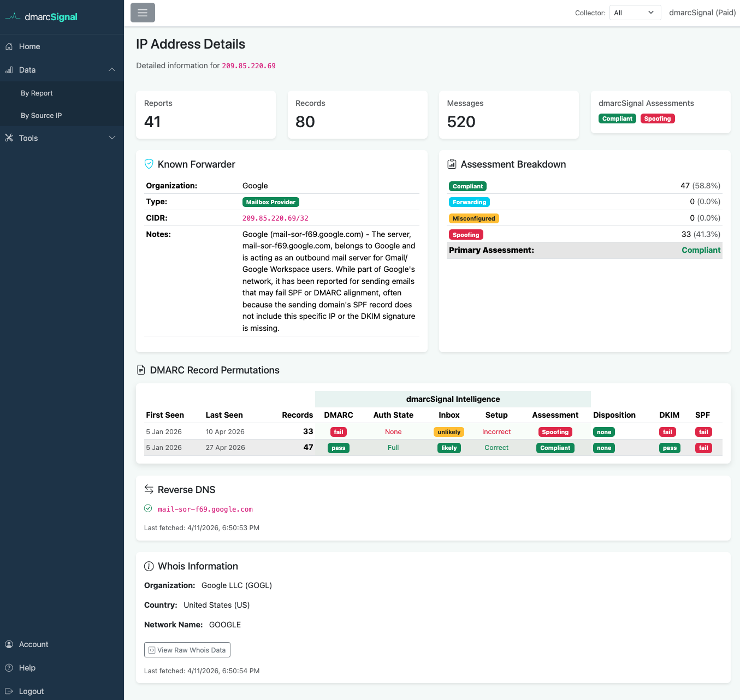740x700 pixels.
Task: Click the Full auth state value
Action: click(x=393, y=448)
